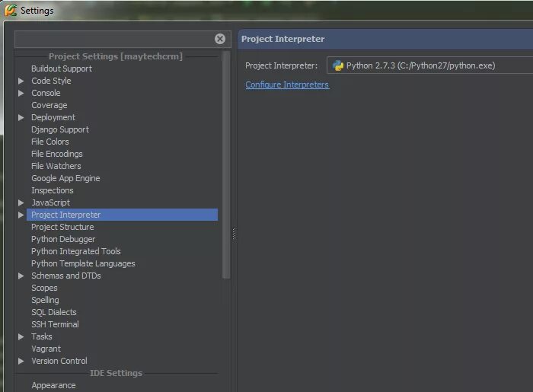Select the highlighted Project Interpreter entry
Screen dimensions: 533x392
click(x=123, y=215)
